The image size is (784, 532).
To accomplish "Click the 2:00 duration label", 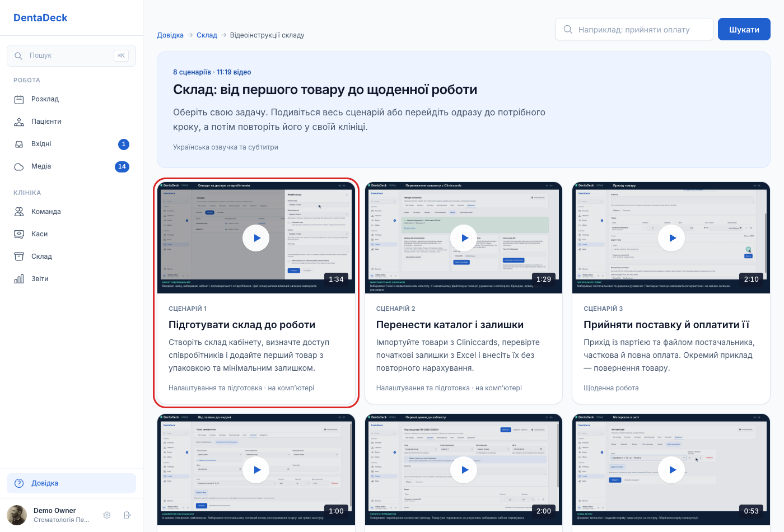I will (x=544, y=511).
